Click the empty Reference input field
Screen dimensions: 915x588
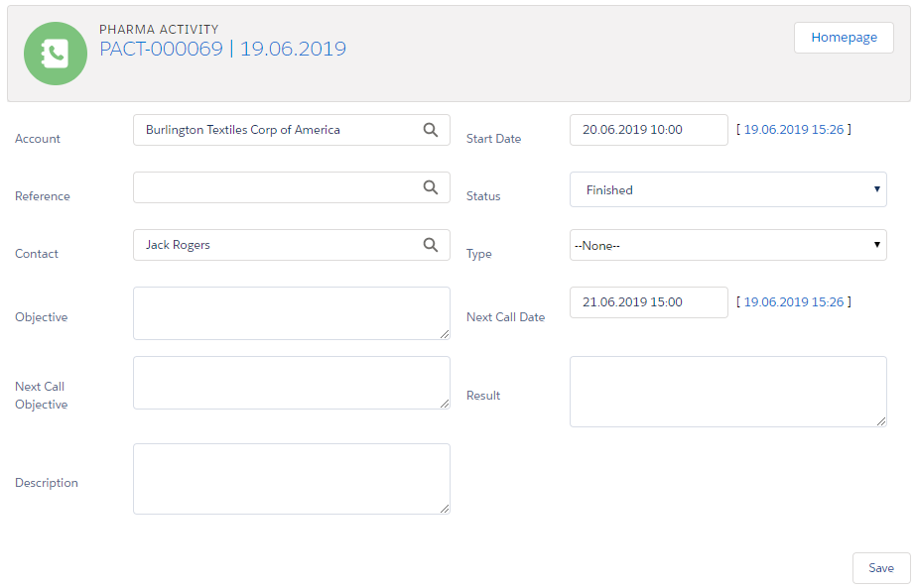coord(278,187)
